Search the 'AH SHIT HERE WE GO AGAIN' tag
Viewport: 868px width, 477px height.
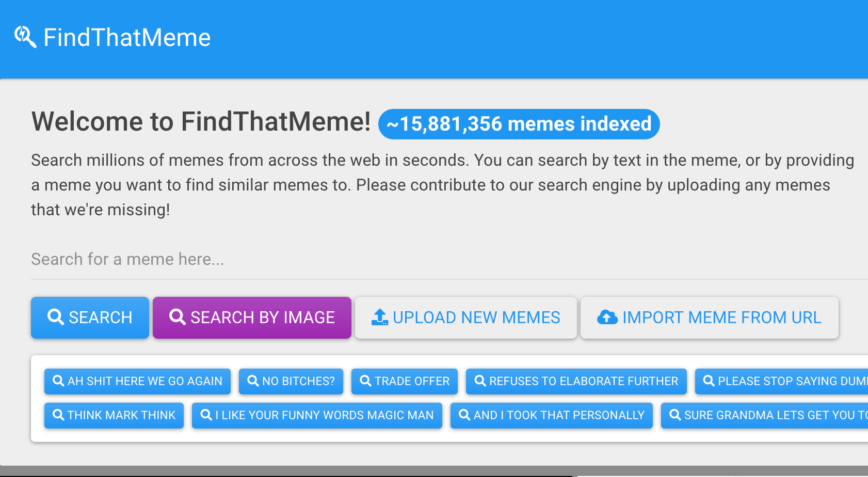pos(137,381)
